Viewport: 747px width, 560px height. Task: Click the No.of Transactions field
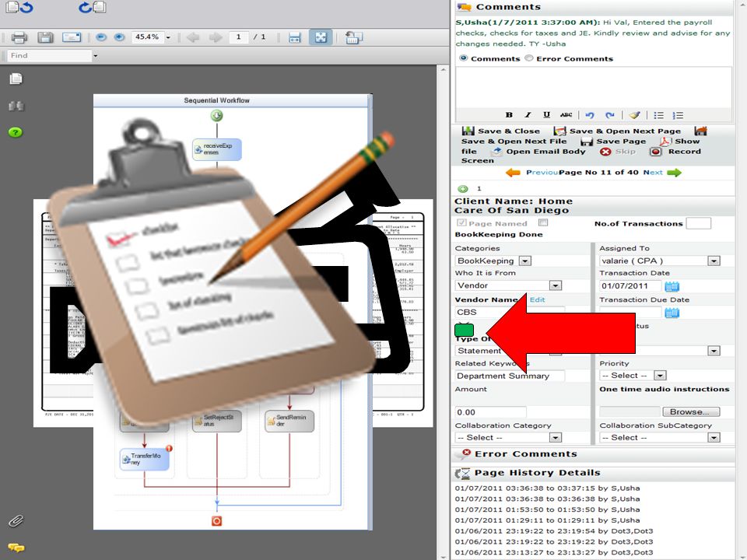pos(699,223)
